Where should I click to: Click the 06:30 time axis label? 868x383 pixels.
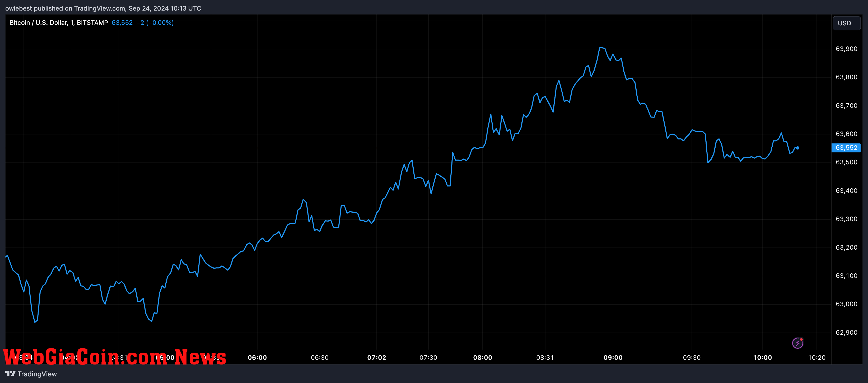pyautogui.click(x=319, y=357)
